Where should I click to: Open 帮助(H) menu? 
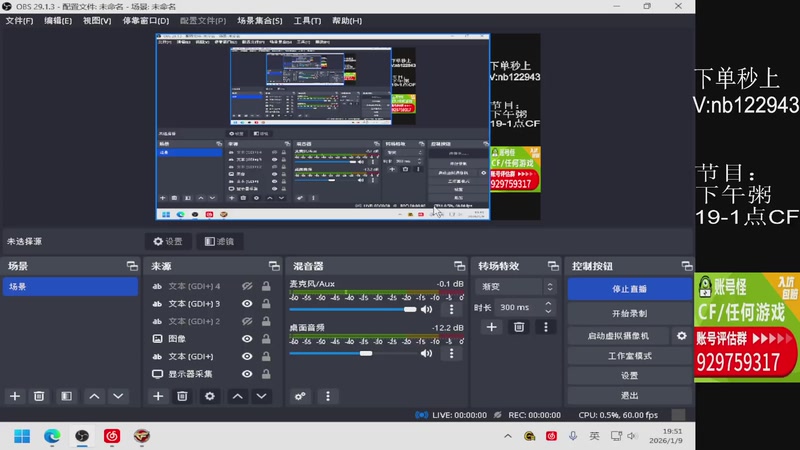(347, 21)
